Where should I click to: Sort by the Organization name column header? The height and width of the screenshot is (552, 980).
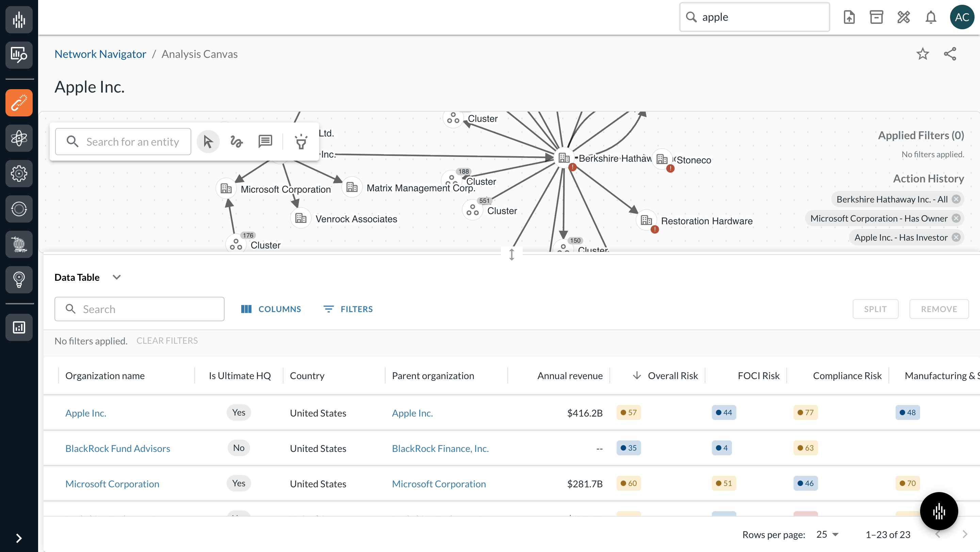pos(105,376)
